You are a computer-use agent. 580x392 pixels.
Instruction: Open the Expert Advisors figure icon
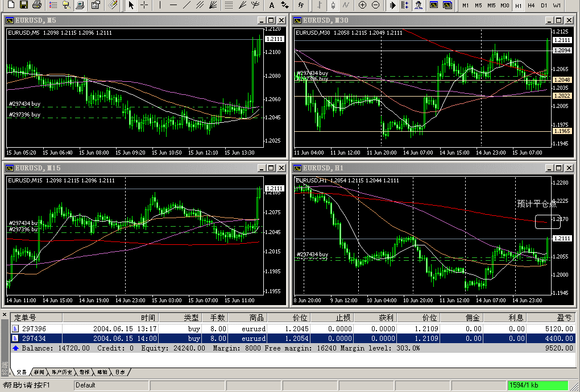point(419,5)
